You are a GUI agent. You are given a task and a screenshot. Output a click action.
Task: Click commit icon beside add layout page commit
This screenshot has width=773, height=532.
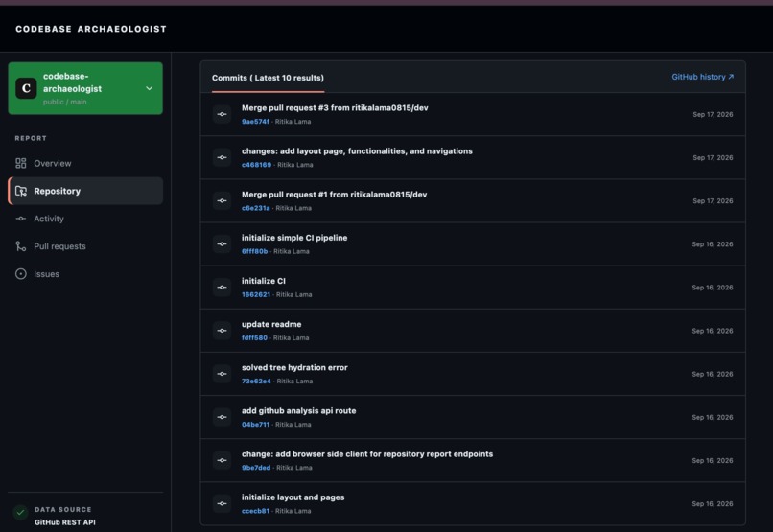coord(222,157)
